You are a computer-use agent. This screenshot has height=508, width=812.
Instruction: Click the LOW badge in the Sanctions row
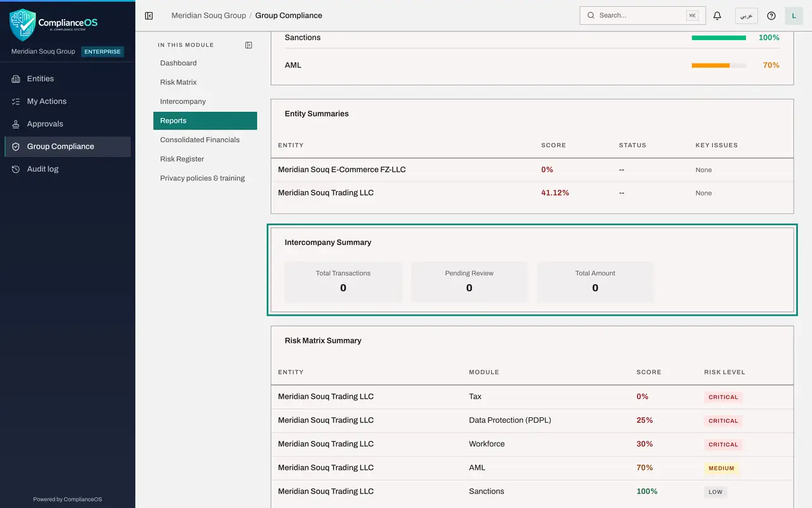pos(716,492)
